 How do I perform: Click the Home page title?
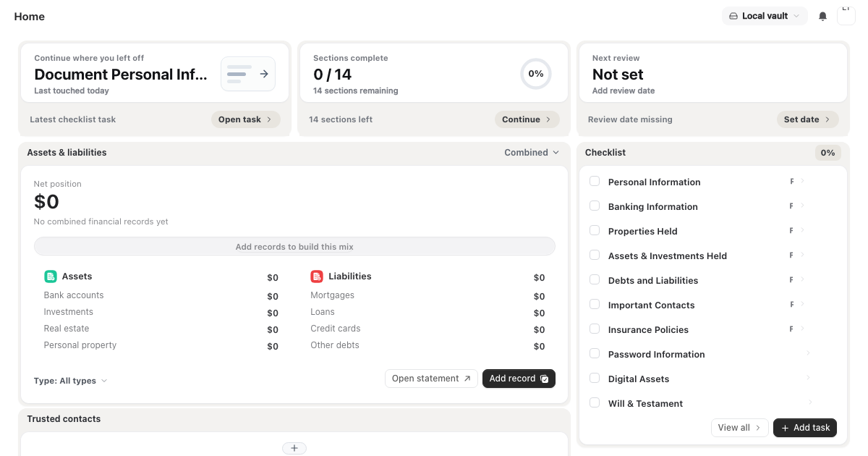30,16
